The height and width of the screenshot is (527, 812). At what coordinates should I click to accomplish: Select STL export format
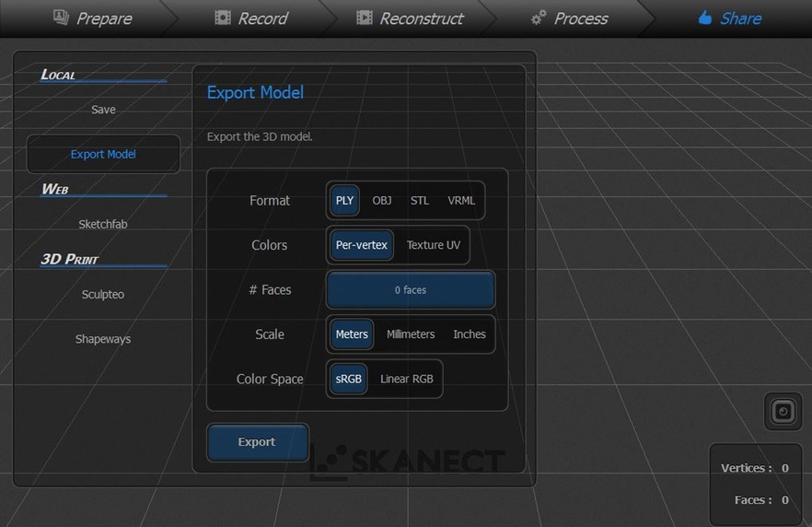(420, 201)
